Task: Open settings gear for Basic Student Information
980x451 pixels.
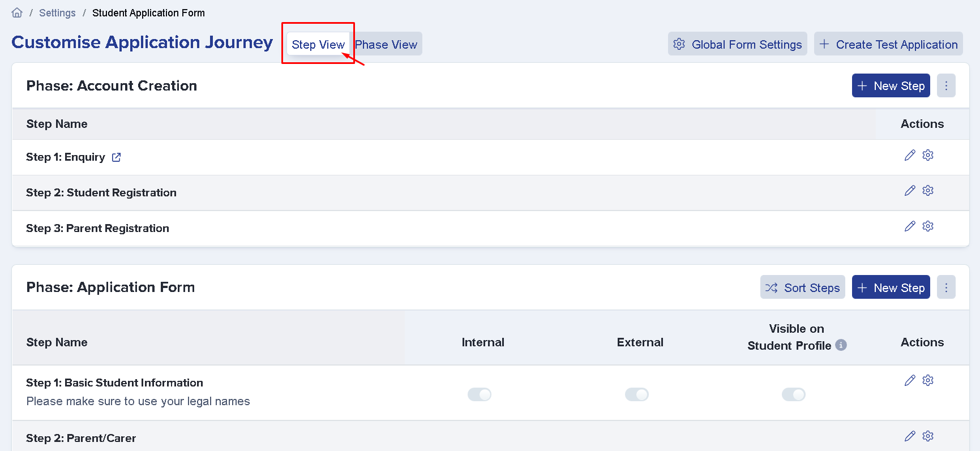Action: [x=928, y=380]
